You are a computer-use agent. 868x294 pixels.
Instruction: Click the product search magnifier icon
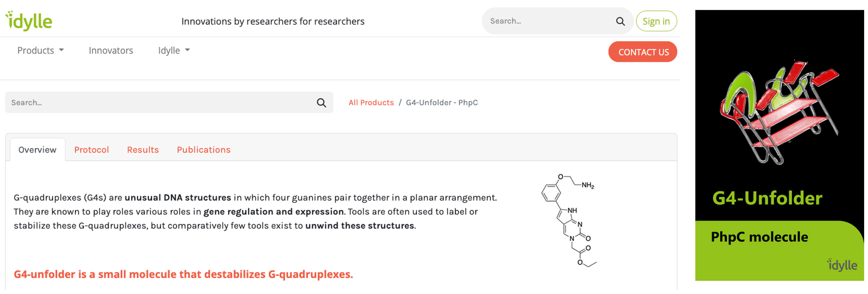coord(321,103)
